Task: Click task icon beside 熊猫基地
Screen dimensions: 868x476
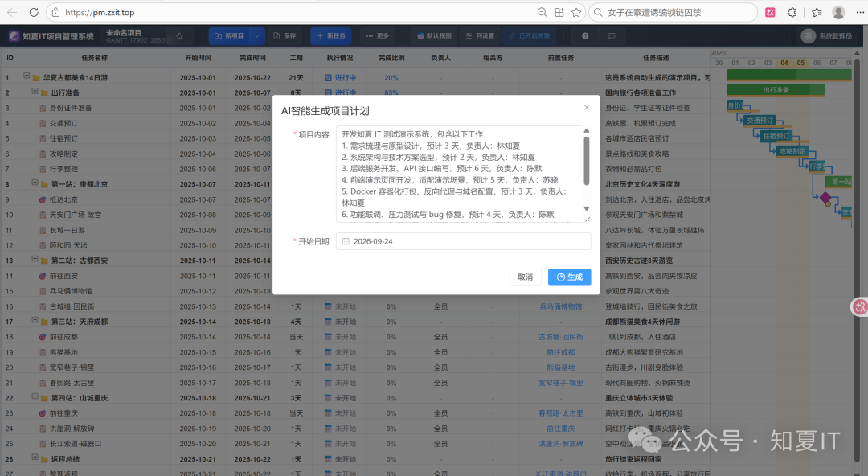Action: point(43,352)
